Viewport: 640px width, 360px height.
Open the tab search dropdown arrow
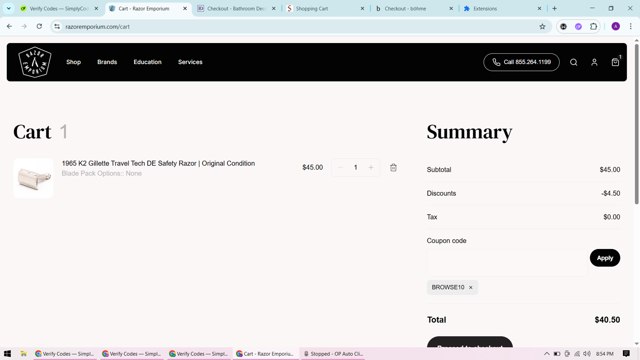(9, 8)
